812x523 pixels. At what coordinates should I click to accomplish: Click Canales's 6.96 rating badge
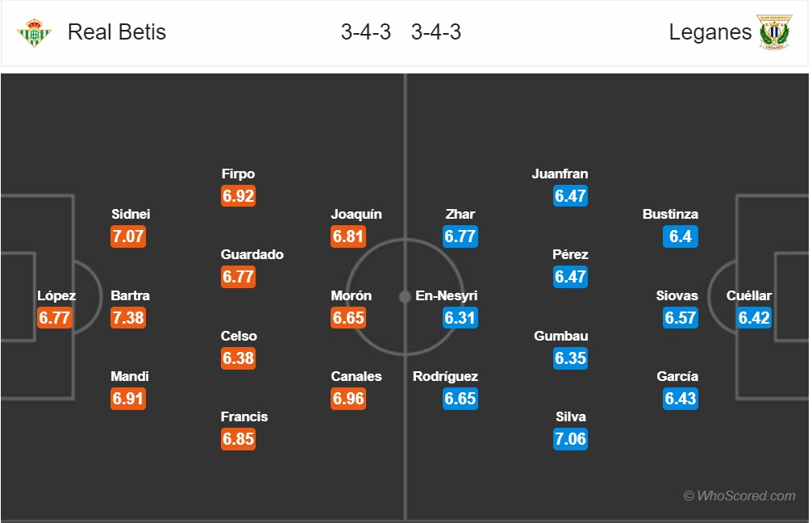tap(348, 399)
